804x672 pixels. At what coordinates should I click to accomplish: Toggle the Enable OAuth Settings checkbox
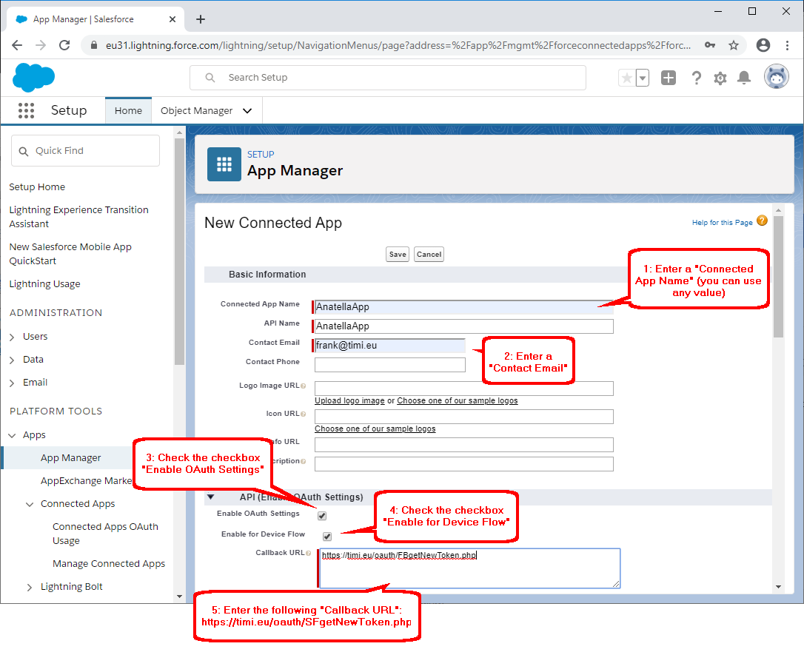322,516
